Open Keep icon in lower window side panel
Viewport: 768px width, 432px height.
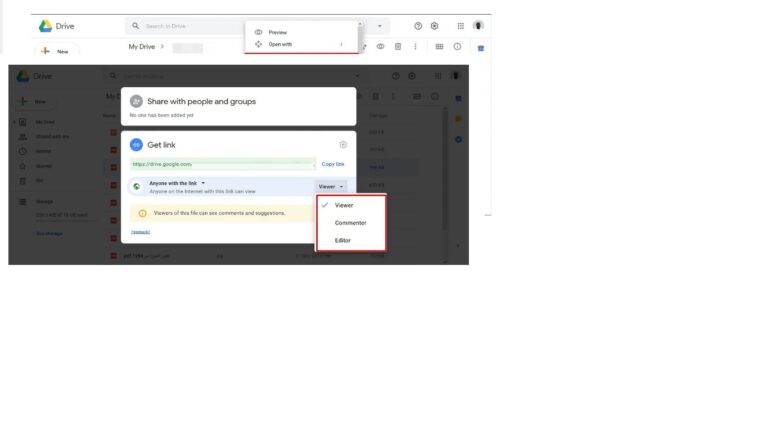pyautogui.click(x=458, y=119)
